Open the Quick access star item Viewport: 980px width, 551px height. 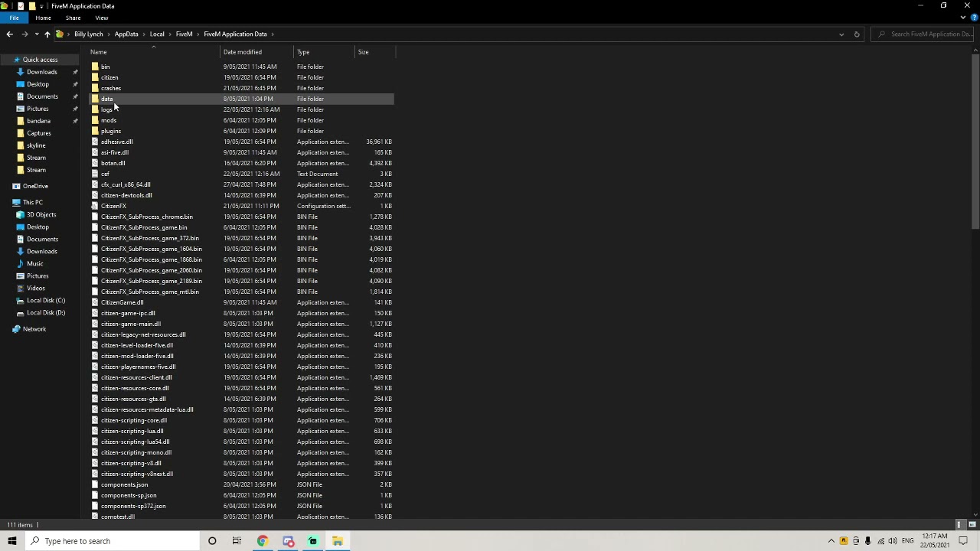pos(40,60)
